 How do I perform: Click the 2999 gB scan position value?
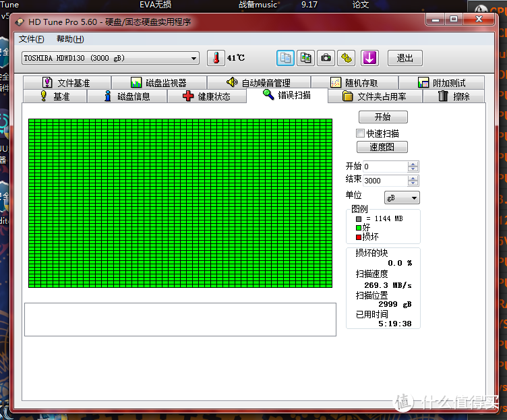tap(395, 304)
